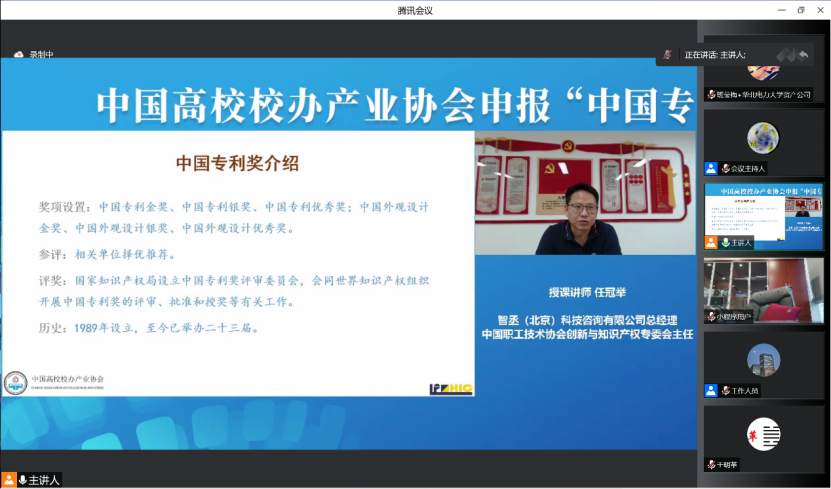Click the round 中国高校校办产业协会 logo on slide
This screenshot has height=489, width=831.
coord(15,383)
